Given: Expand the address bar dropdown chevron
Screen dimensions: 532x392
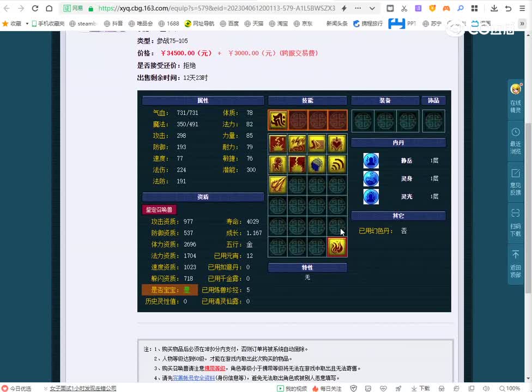Looking at the screenshot, I should (372, 8).
